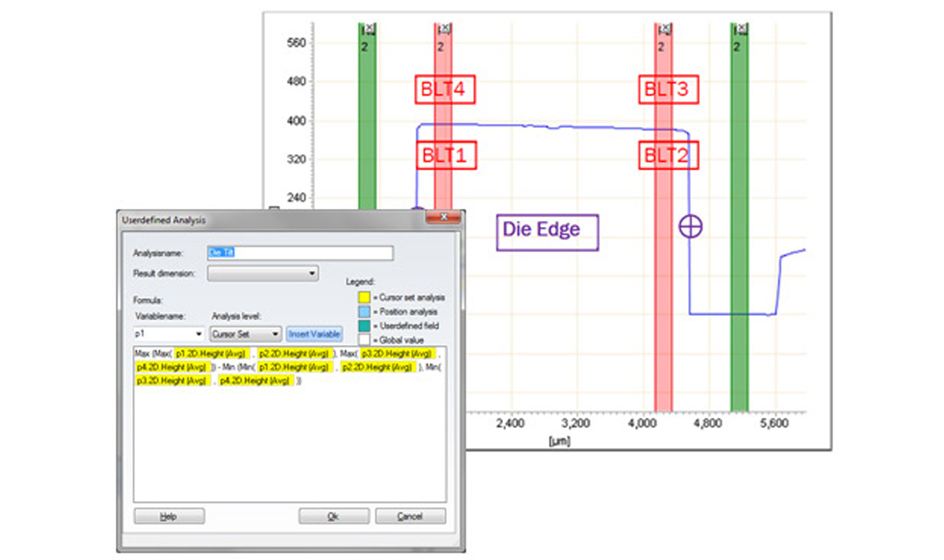Click the Analysisname text field
This screenshot has width=944, height=560.
point(300,253)
